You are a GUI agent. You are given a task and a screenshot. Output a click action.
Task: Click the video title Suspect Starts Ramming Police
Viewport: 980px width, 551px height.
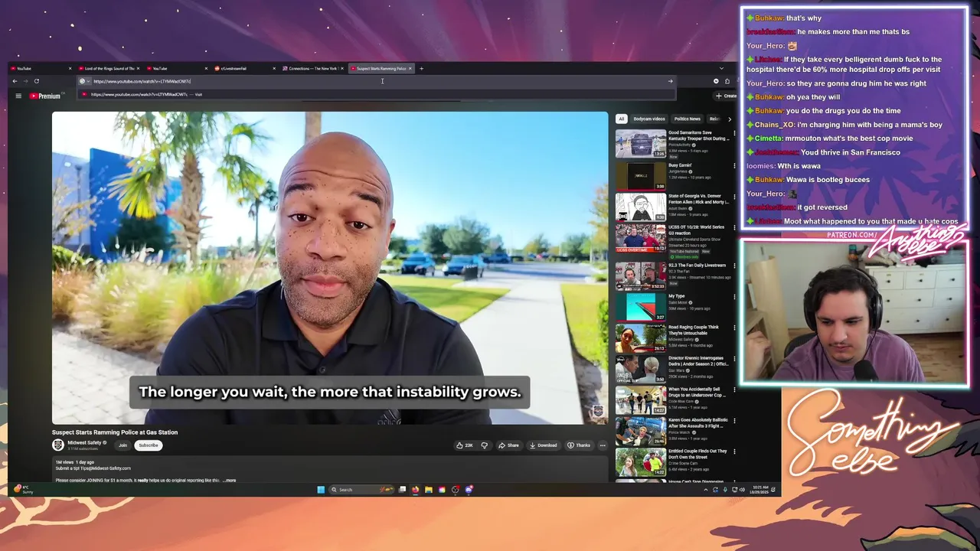point(115,432)
